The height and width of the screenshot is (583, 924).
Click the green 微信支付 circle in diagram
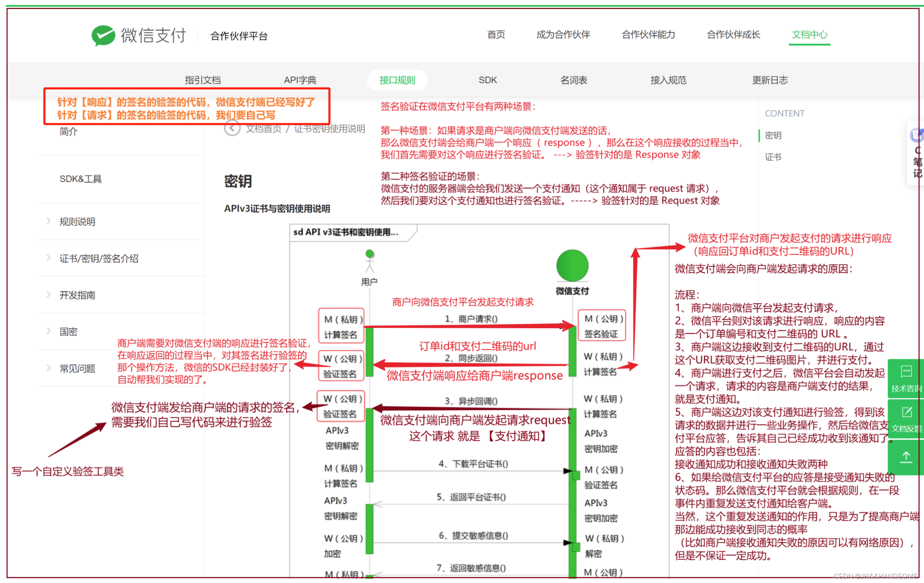[572, 266]
